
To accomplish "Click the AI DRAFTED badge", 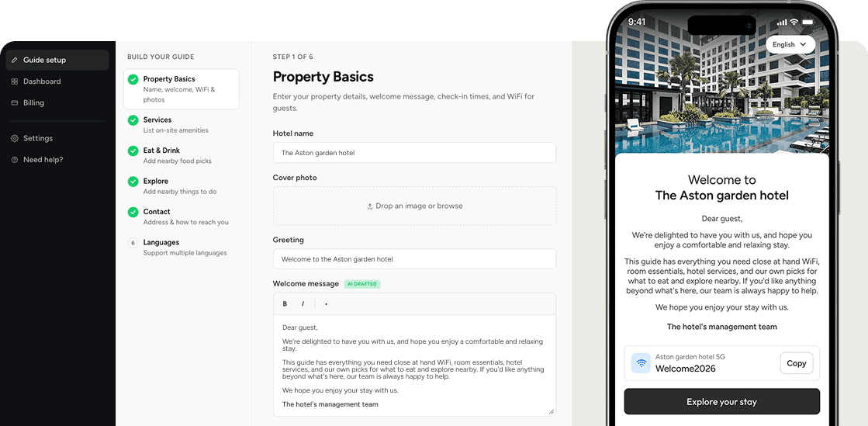I will click(362, 284).
